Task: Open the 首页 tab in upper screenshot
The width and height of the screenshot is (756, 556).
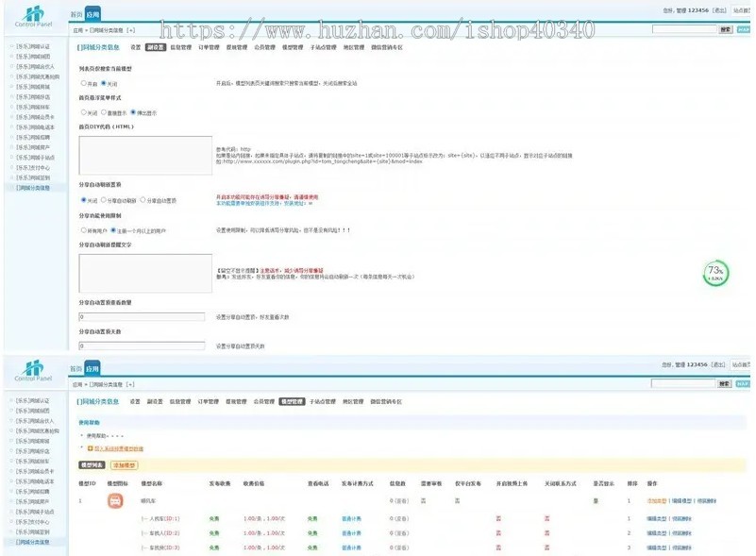Action: click(76, 14)
